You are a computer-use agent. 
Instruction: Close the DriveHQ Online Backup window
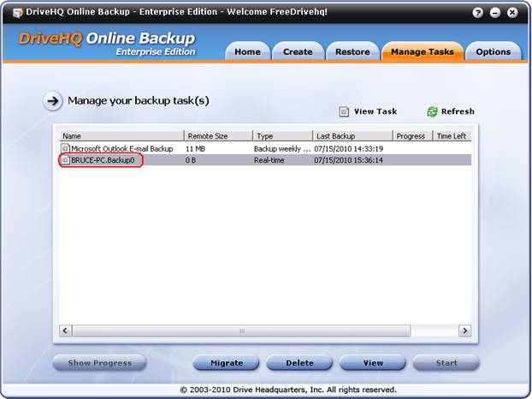(512, 13)
